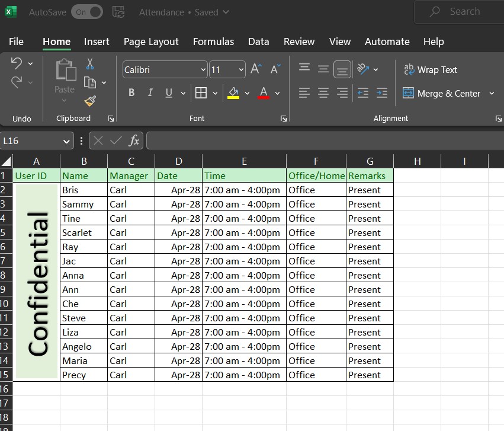Decrease font size with small A icon

click(x=275, y=69)
